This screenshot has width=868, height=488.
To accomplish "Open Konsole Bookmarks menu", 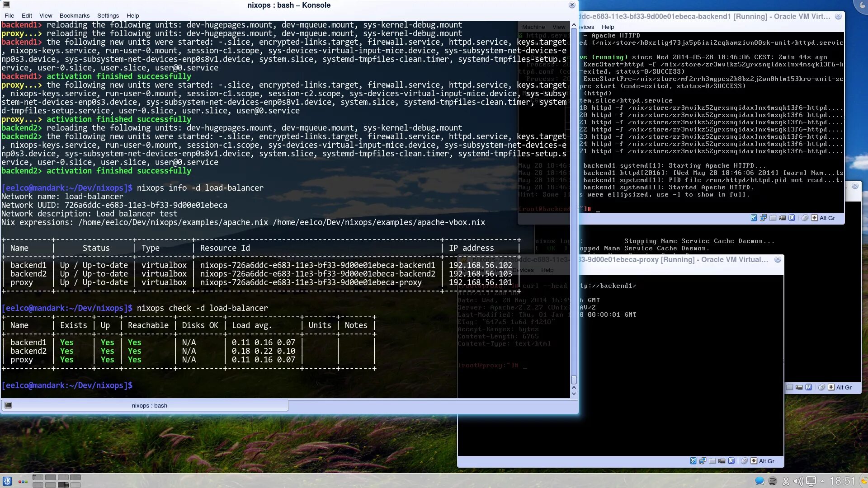I will (74, 15).
